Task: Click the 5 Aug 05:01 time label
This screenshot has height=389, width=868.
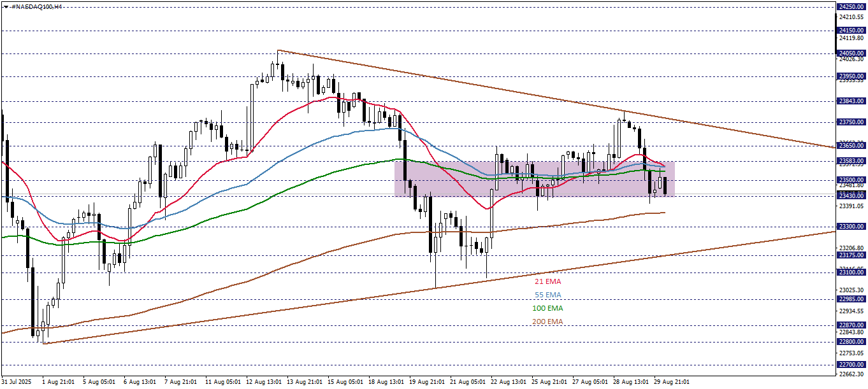Action: click(x=99, y=382)
